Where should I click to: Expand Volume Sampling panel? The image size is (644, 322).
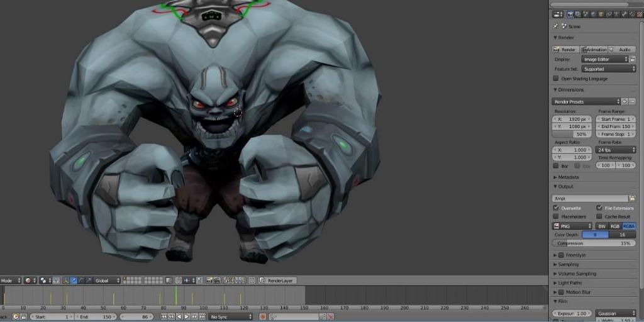coord(577,274)
